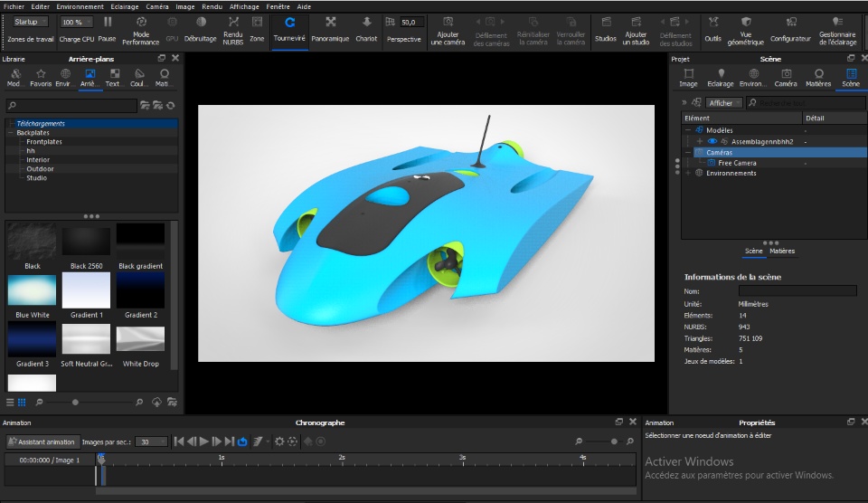868x503 pixels.
Task: Switch library to Environnements tab
Action: [x=65, y=78]
